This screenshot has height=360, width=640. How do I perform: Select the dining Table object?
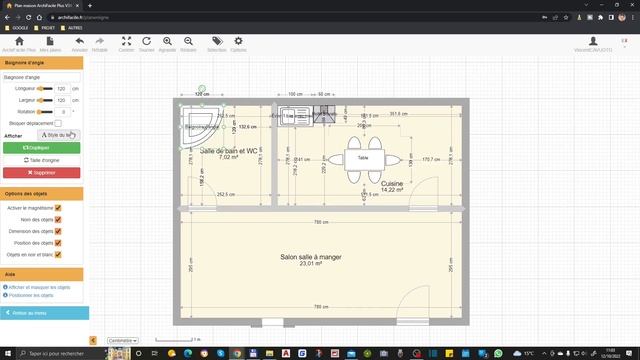tap(364, 160)
